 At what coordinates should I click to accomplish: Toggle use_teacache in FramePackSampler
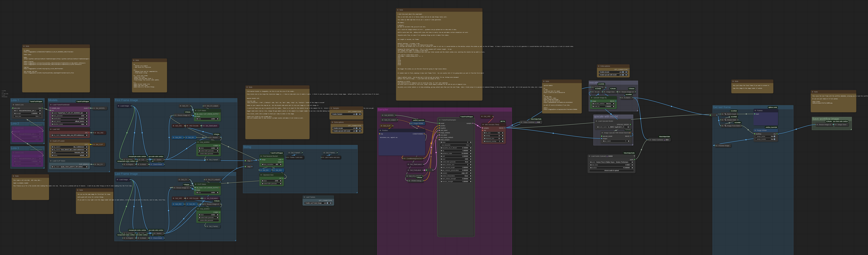coord(456,145)
